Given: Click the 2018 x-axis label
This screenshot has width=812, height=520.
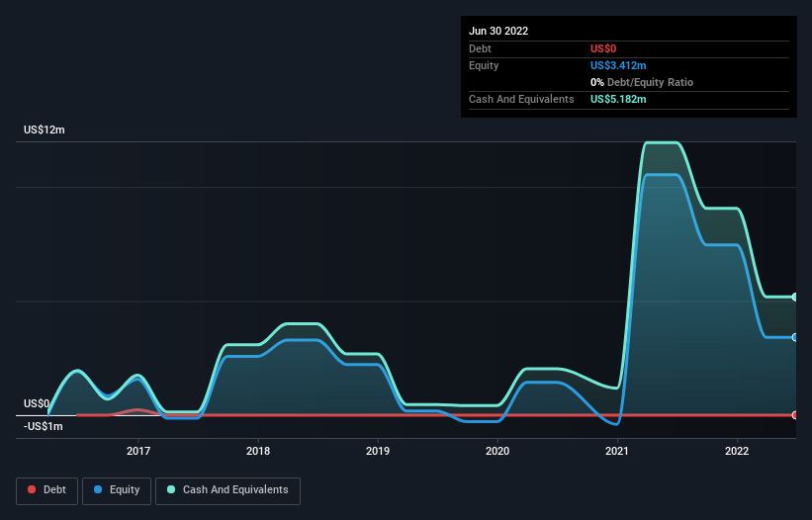Looking at the screenshot, I should coord(258,451).
